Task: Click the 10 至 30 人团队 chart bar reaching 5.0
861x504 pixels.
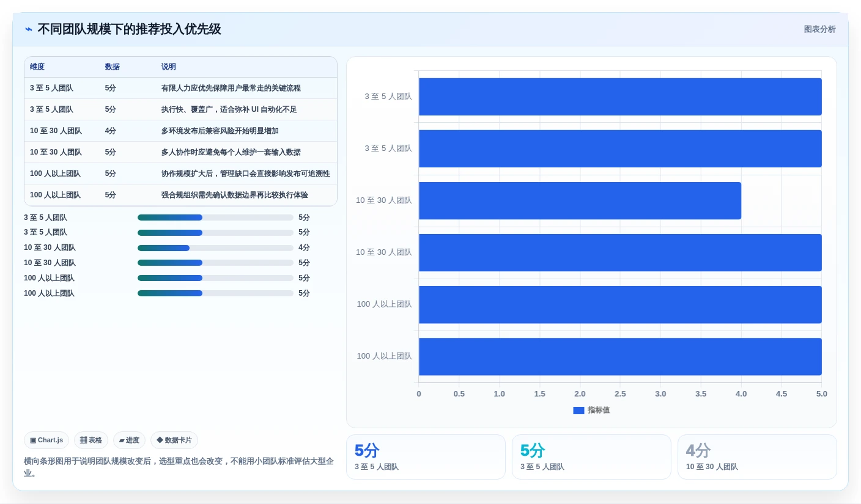Action: point(620,252)
